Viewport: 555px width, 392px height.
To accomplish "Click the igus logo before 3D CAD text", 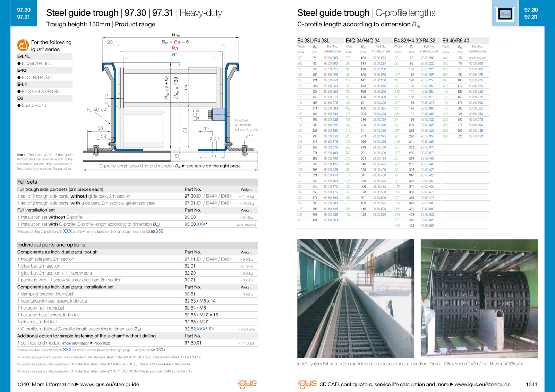I will (x=307, y=384).
